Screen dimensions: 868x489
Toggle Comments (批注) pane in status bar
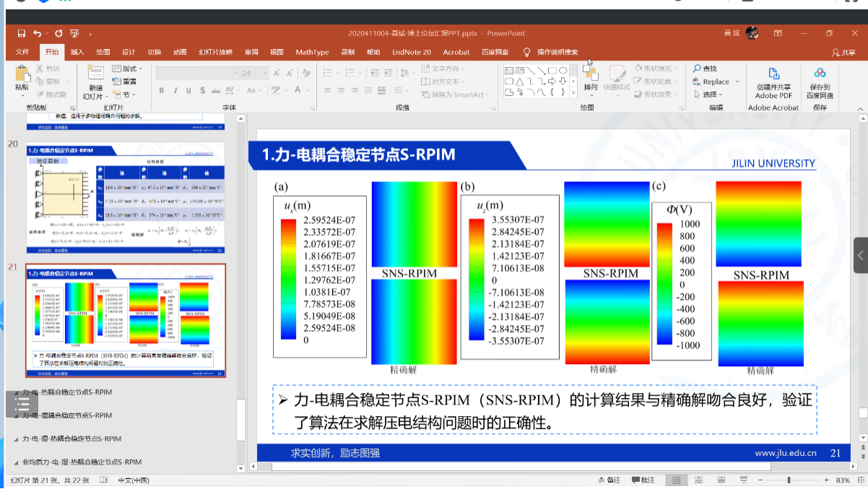tap(643, 480)
